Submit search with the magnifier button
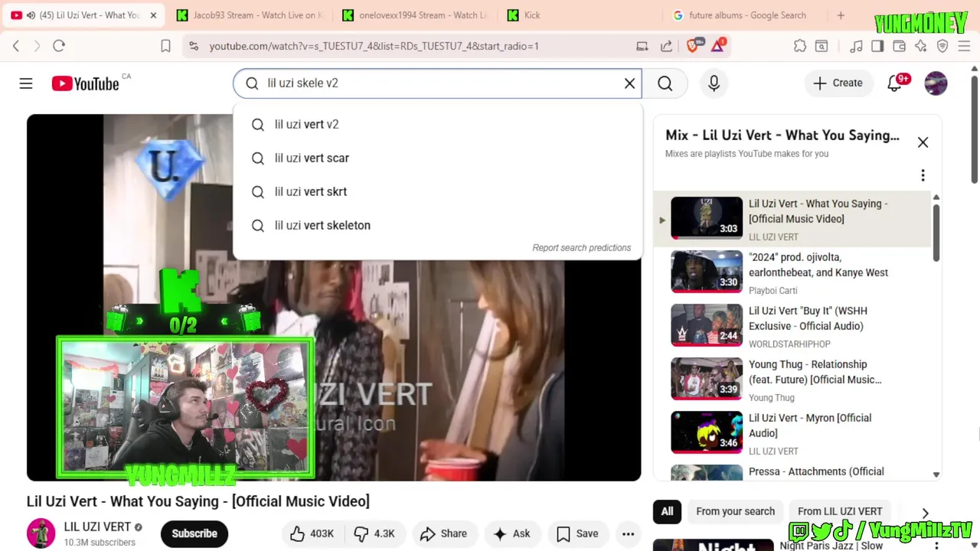Viewport: 980px width, 551px height. [665, 83]
